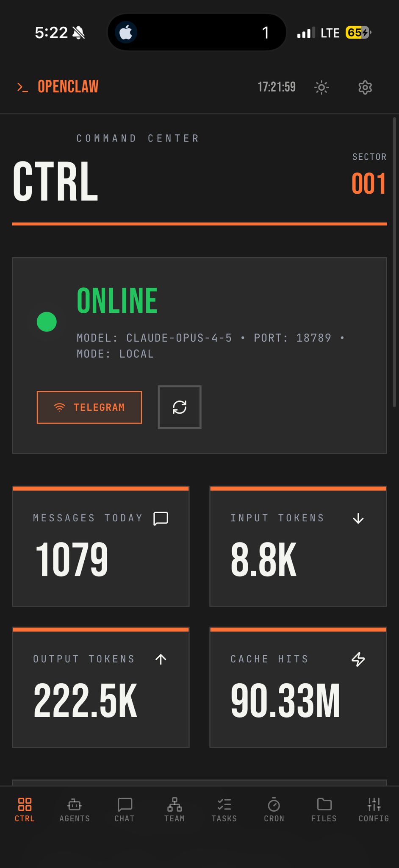Open the settings gear icon

[x=365, y=87]
